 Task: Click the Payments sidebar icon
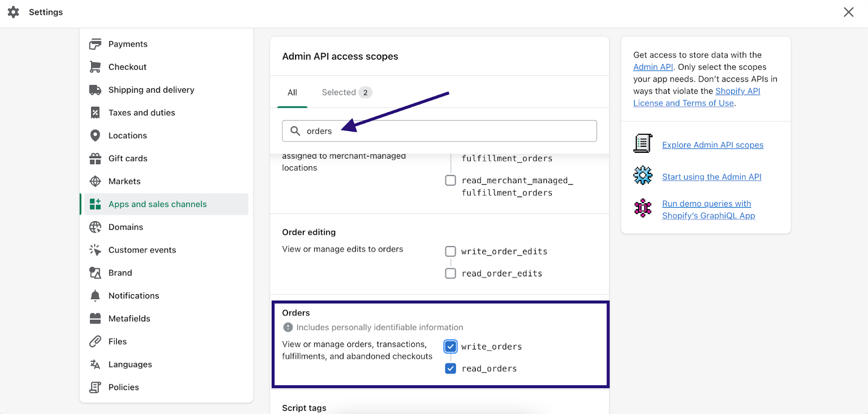click(95, 44)
